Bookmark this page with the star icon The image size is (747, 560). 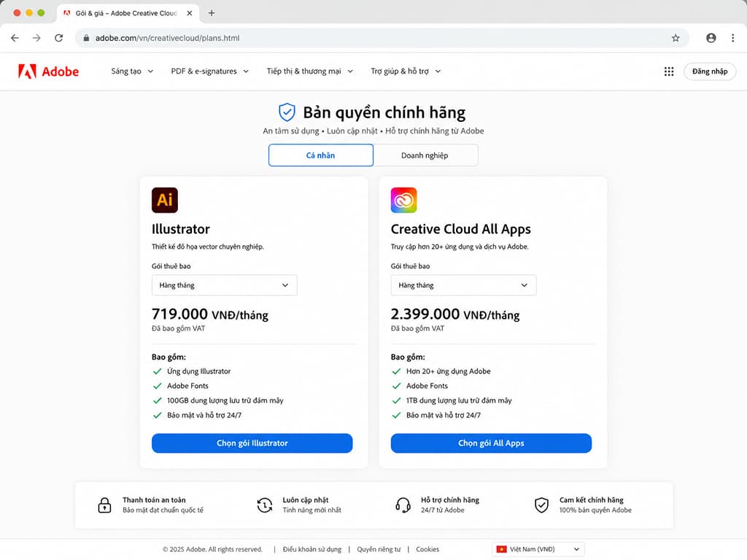pyautogui.click(x=676, y=38)
